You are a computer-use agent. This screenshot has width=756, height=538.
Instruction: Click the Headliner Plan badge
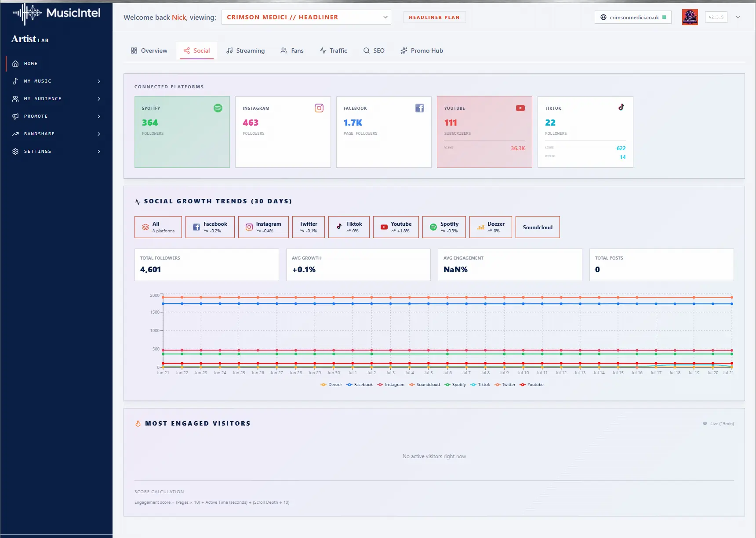434,17
